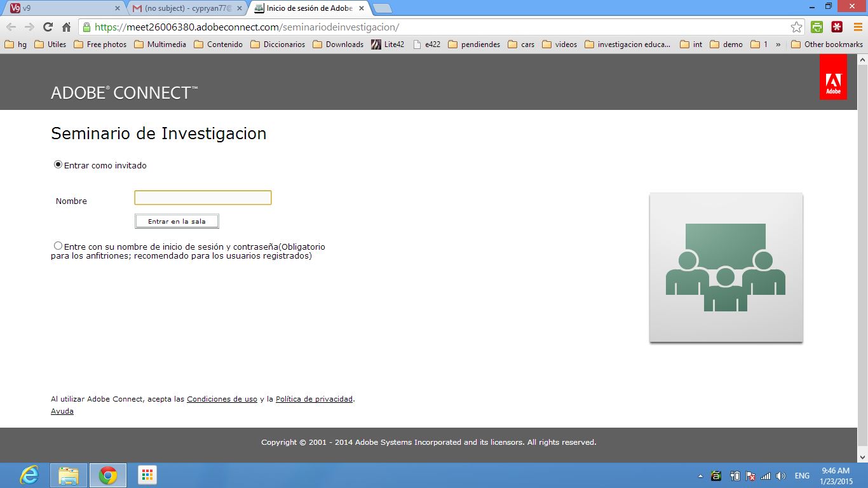868x488 pixels.
Task: Click the browser Back arrow
Action: coord(11,27)
